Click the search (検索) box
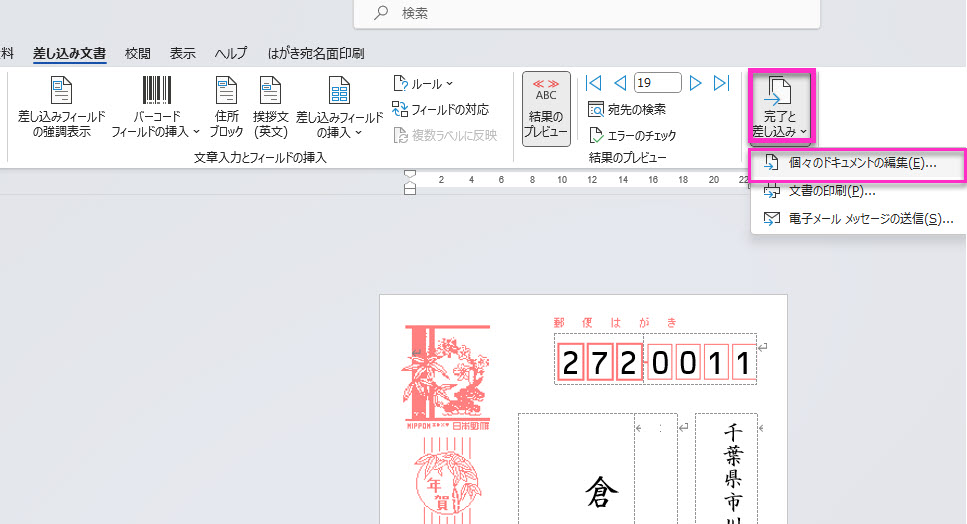 [x=586, y=13]
